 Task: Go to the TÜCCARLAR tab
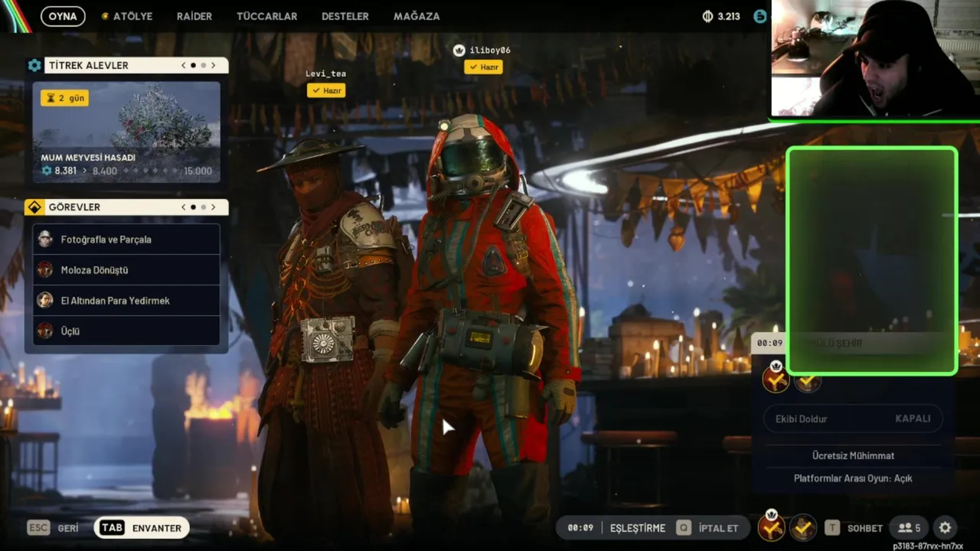point(266,16)
